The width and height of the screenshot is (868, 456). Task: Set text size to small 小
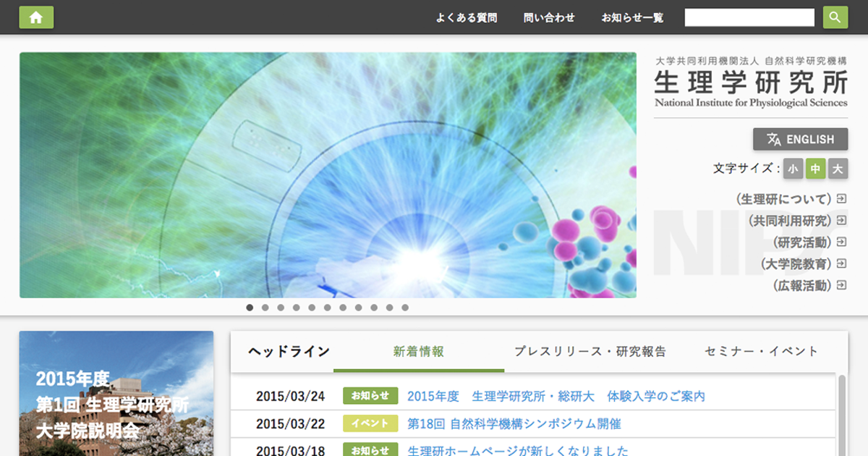coord(793,169)
